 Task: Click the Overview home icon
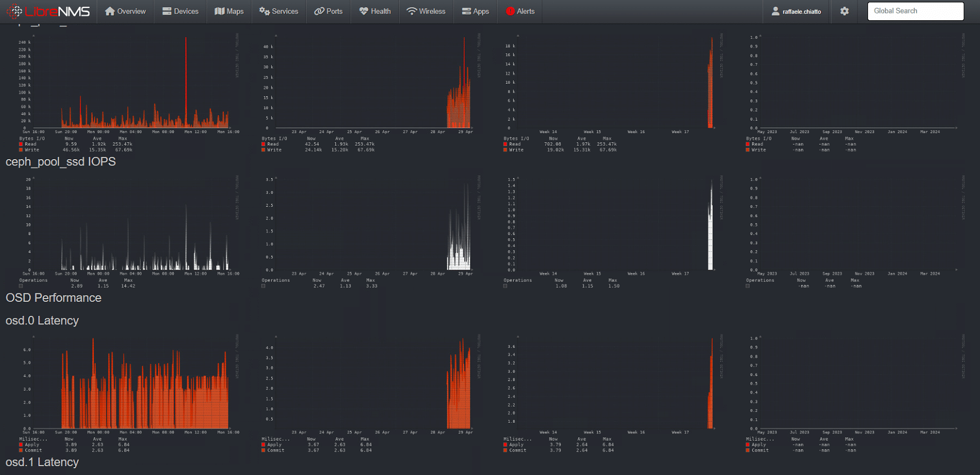pyautogui.click(x=110, y=11)
